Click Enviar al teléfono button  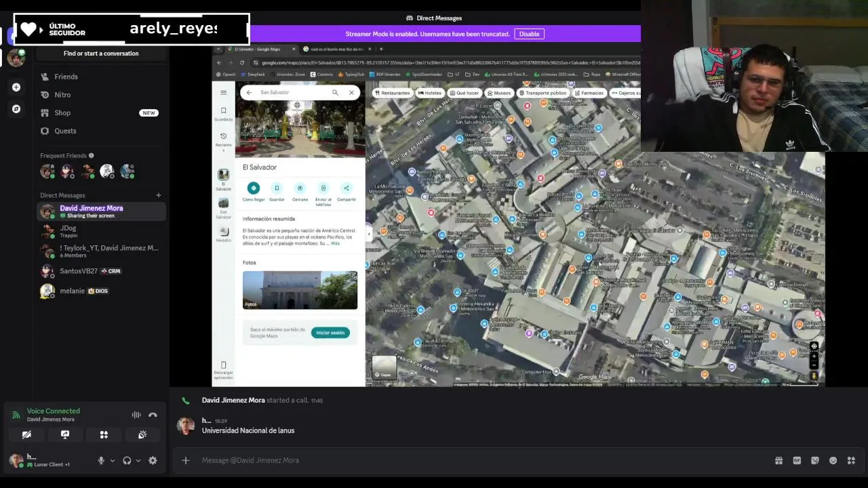point(323,194)
